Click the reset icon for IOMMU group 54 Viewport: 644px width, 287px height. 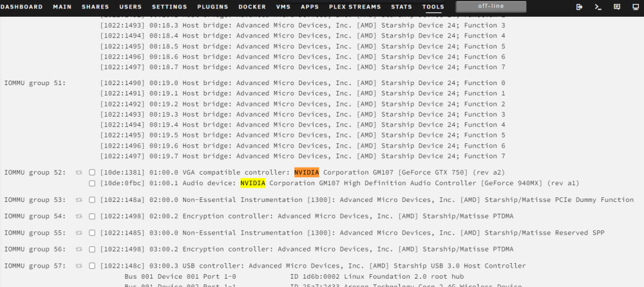tap(79, 216)
